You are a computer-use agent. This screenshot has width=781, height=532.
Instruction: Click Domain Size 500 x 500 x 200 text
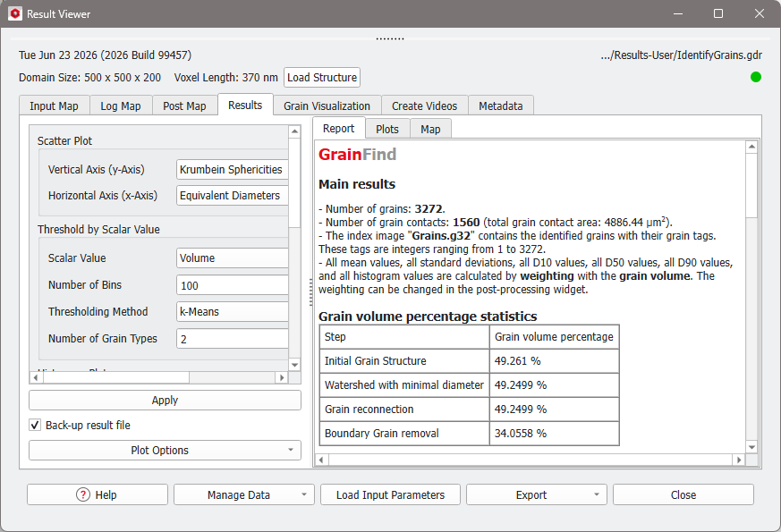point(89,78)
